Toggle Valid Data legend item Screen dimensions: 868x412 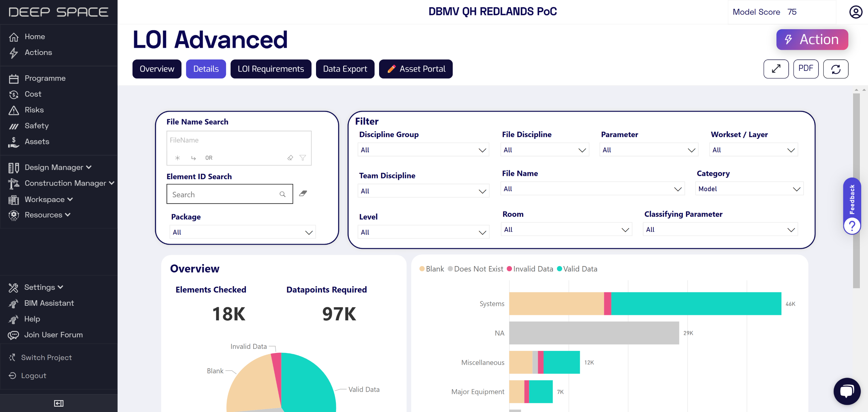click(x=577, y=269)
